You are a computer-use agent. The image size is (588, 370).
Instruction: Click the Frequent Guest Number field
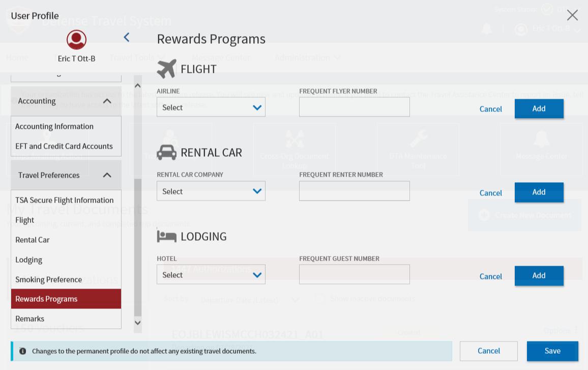354,275
